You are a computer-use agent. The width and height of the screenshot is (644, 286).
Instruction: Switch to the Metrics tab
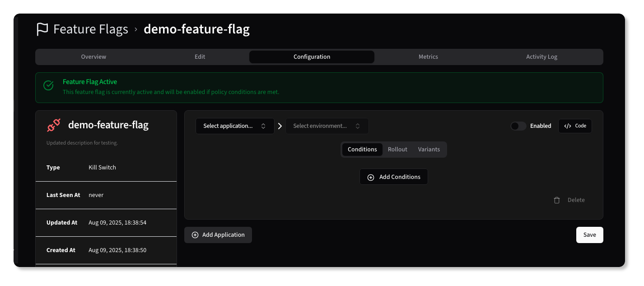(x=428, y=56)
